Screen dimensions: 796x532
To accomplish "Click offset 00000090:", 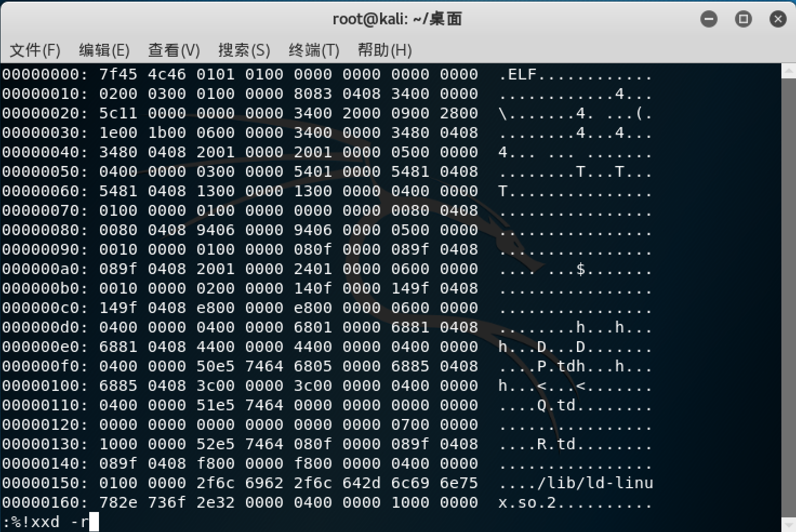I will pos(45,249).
